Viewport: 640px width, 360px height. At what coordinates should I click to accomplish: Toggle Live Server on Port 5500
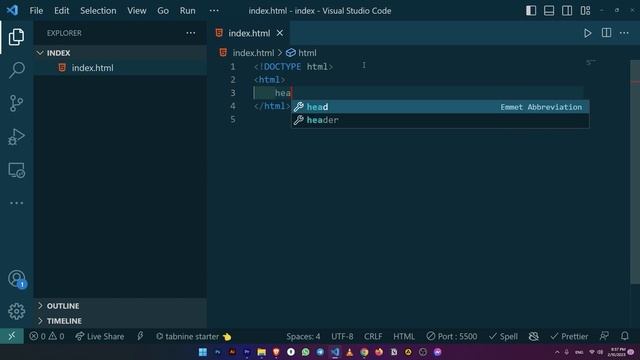[451, 336]
